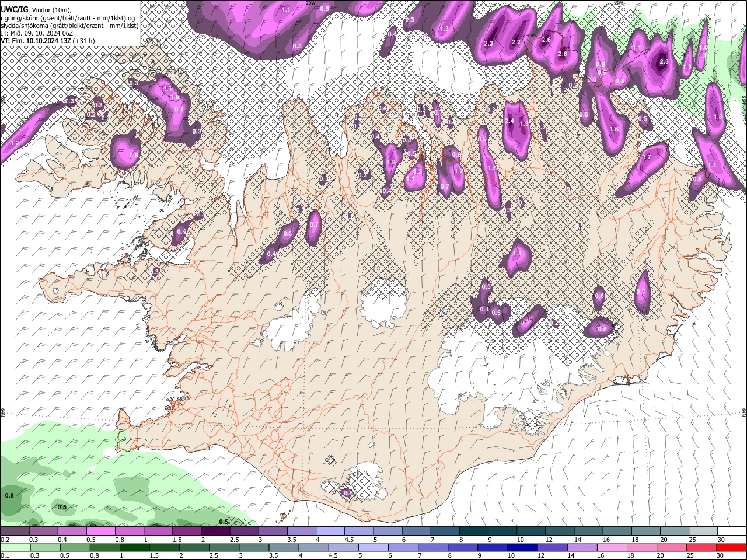
Task: Click the 1.3 value at the map's top
Action: [x=444, y=29]
